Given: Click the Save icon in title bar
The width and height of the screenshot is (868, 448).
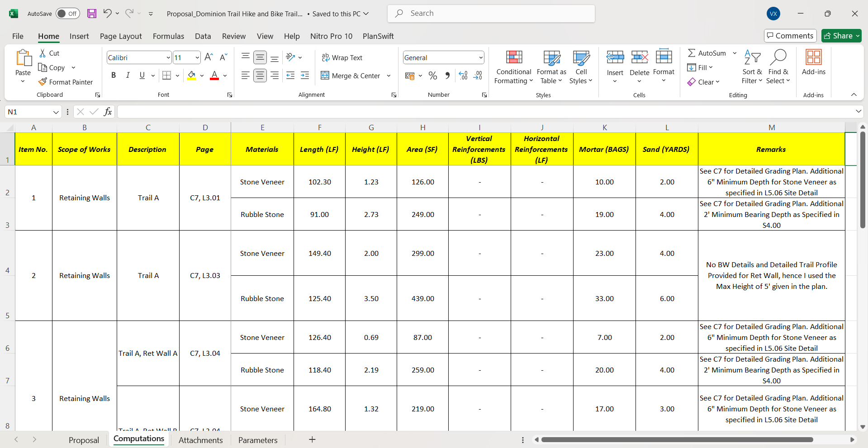Looking at the screenshot, I should 92,14.
